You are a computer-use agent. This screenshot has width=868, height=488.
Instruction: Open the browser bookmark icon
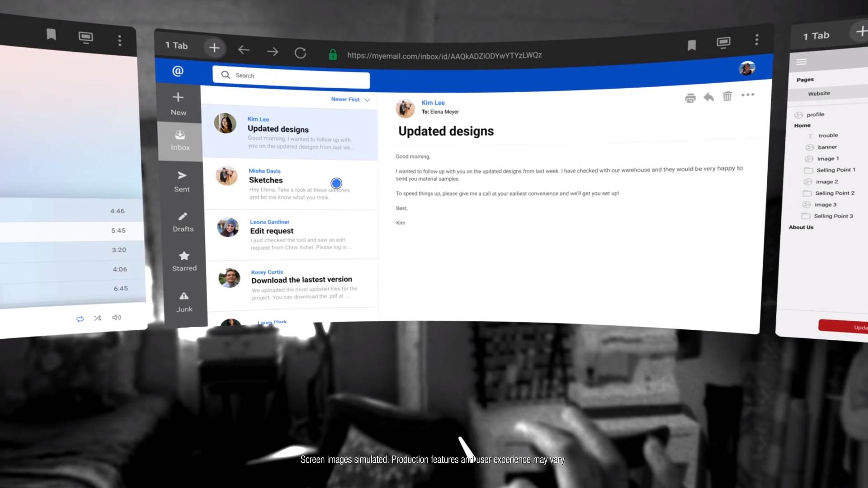tap(692, 45)
